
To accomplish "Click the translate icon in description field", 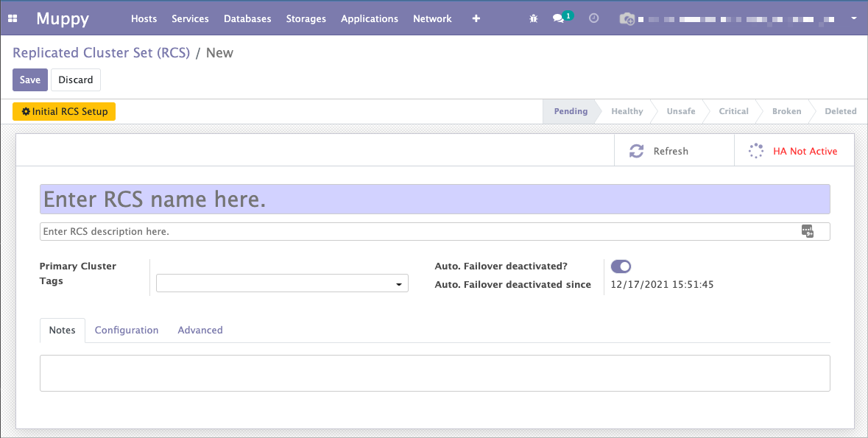I will pyautogui.click(x=808, y=231).
